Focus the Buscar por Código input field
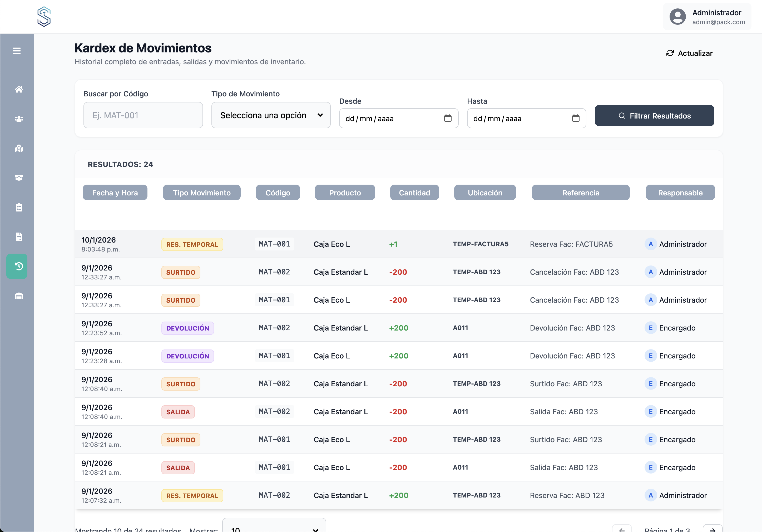This screenshot has height=532, width=762. (143, 115)
